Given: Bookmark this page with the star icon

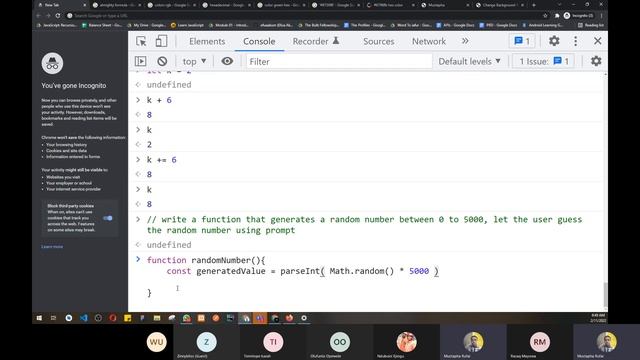Looking at the screenshot, I should (x=545, y=16).
